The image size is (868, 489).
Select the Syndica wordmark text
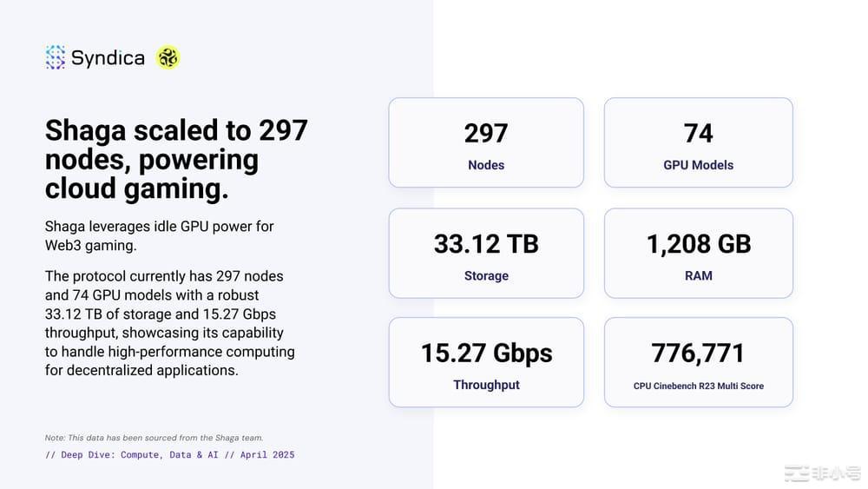pyautogui.click(x=108, y=58)
